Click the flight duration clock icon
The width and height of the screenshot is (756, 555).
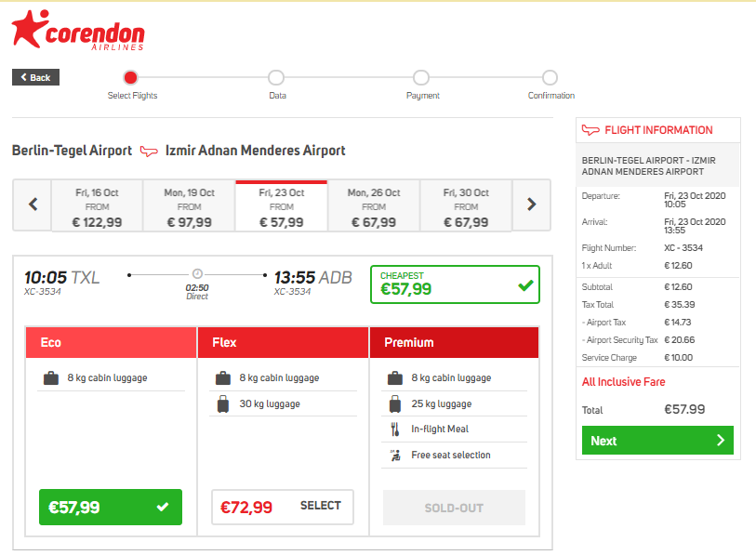(197, 274)
